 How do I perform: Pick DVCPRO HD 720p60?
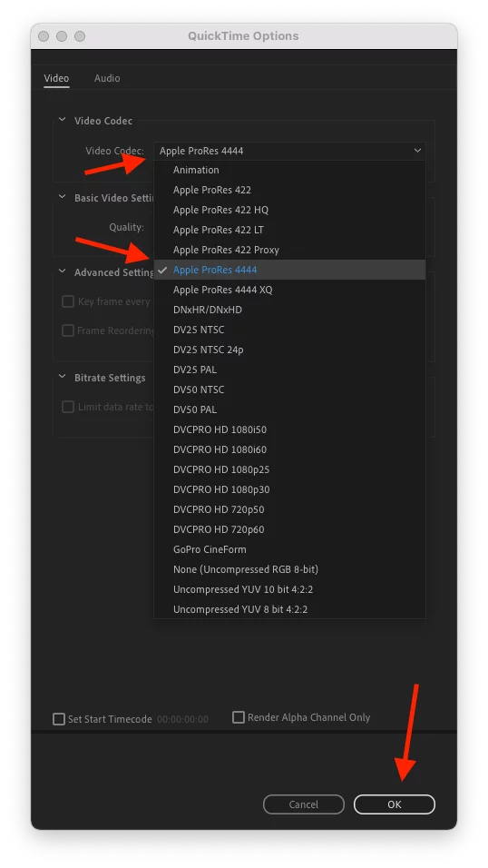(x=289, y=529)
